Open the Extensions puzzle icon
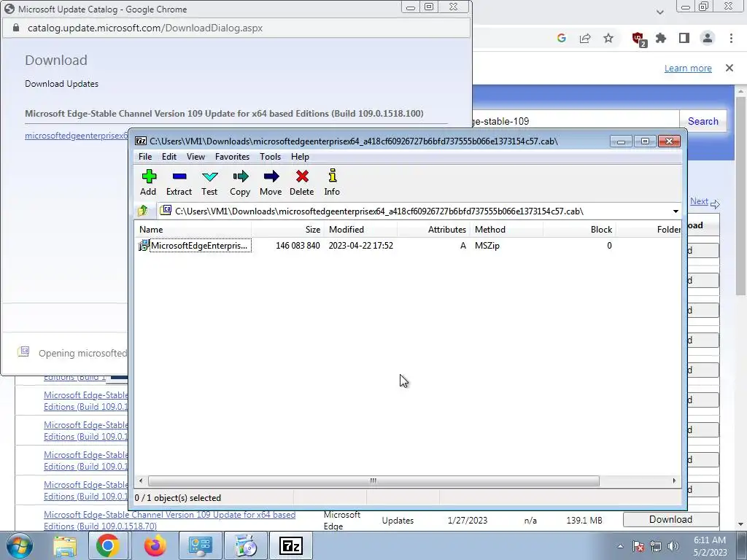Viewport: 747px width, 560px height. pyautogui.click(x=661, y=38)
